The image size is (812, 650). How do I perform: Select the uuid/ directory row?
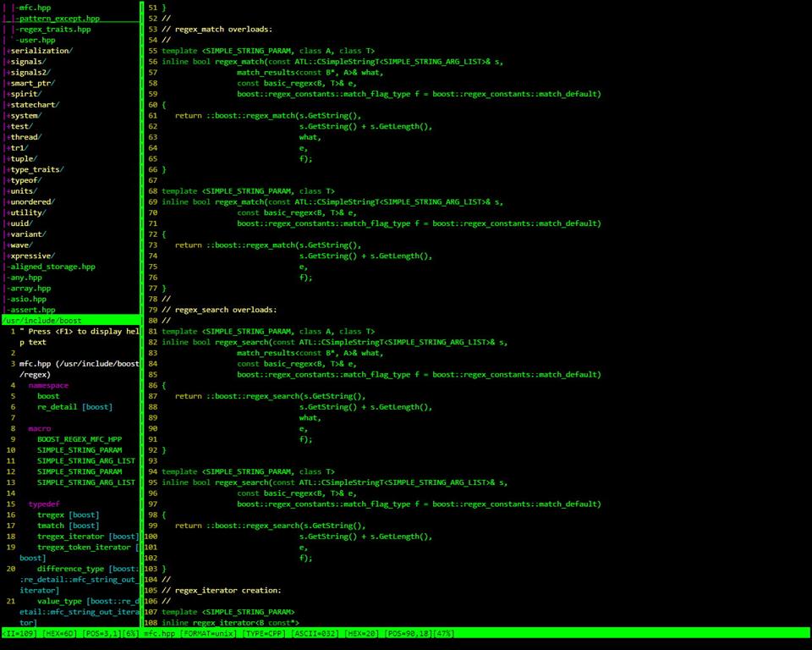(x=19, y=223)
